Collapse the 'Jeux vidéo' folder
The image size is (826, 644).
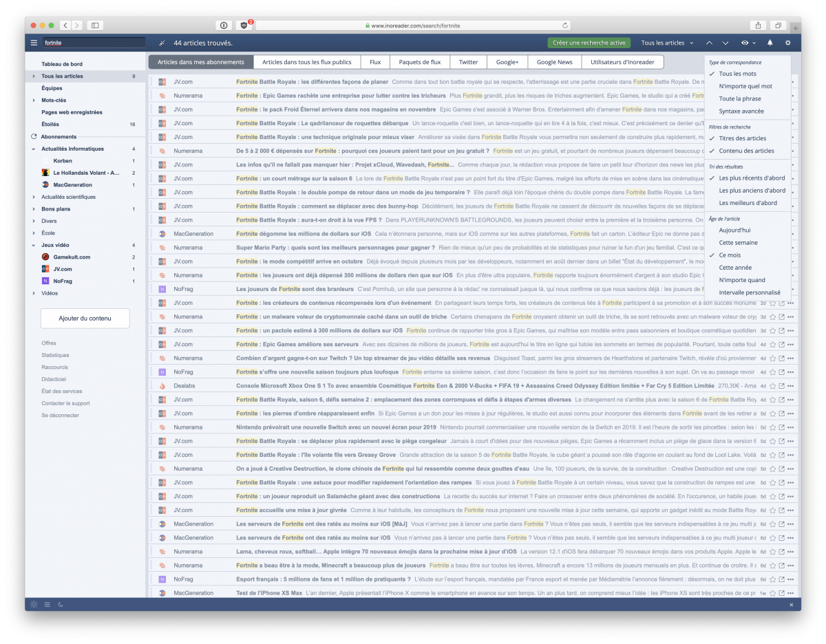point(33,245)
